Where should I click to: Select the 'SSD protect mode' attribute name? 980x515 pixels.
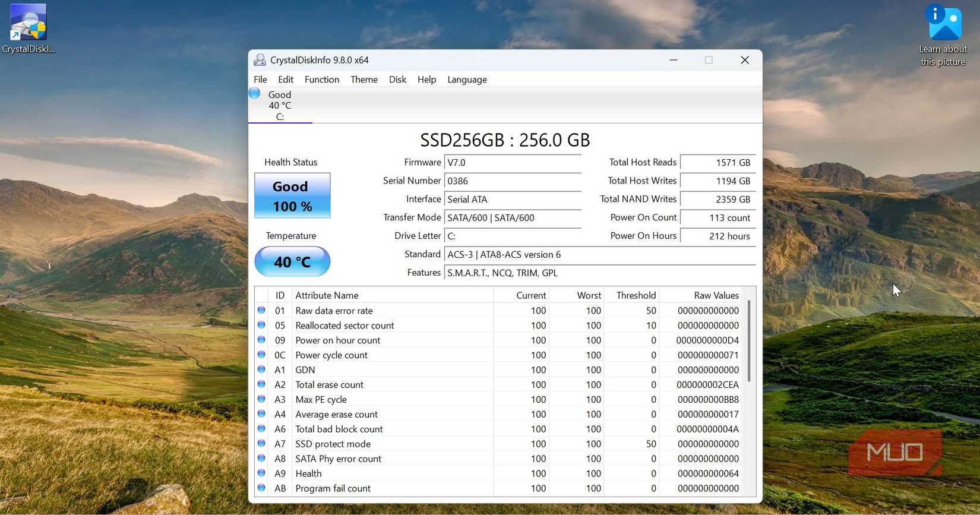333,444
